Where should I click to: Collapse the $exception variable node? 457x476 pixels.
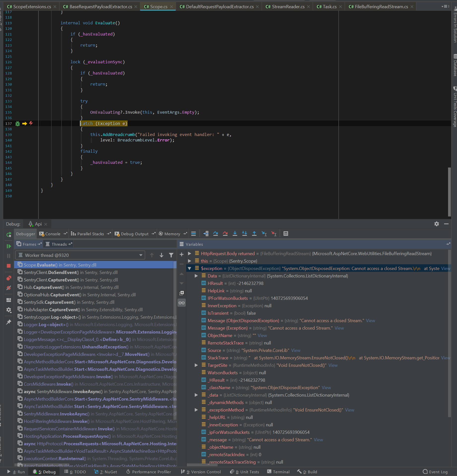coord(190,268)
